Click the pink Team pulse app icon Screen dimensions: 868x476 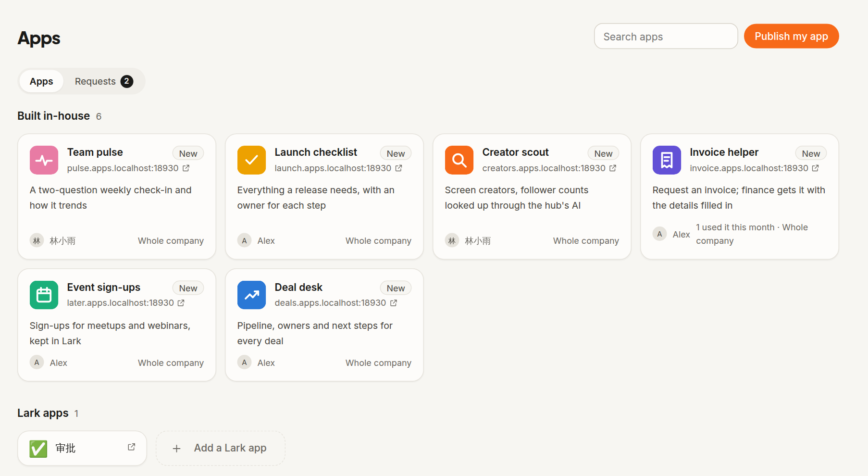click(44, 160)
